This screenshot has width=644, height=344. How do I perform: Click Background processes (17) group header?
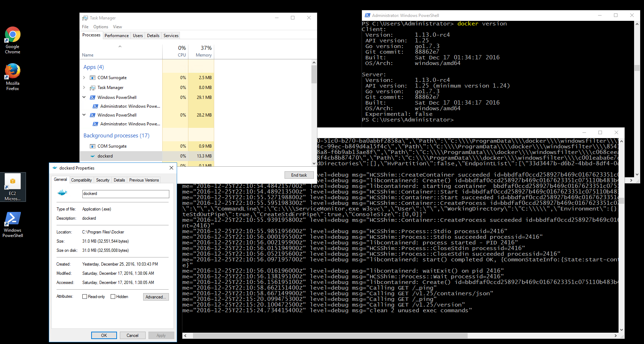click(116, 136)
